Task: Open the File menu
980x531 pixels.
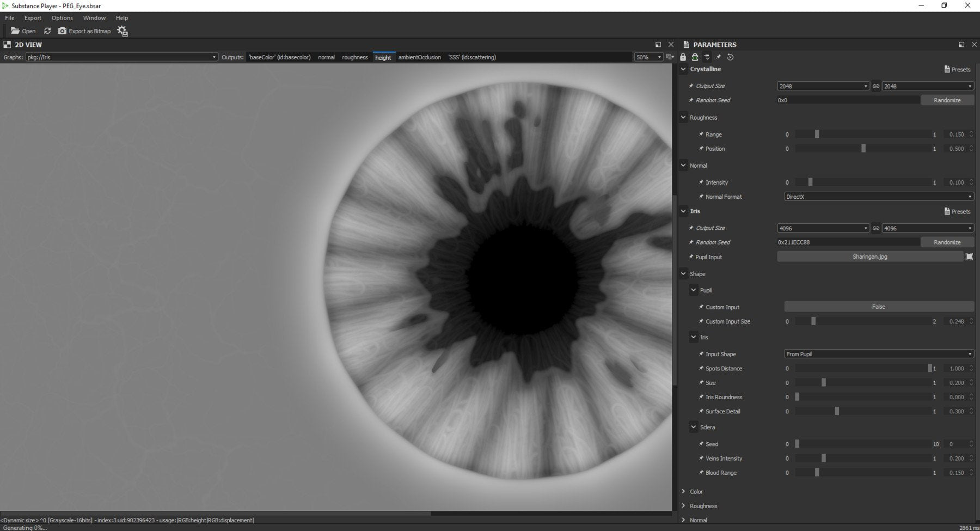Action: (10, 18)
